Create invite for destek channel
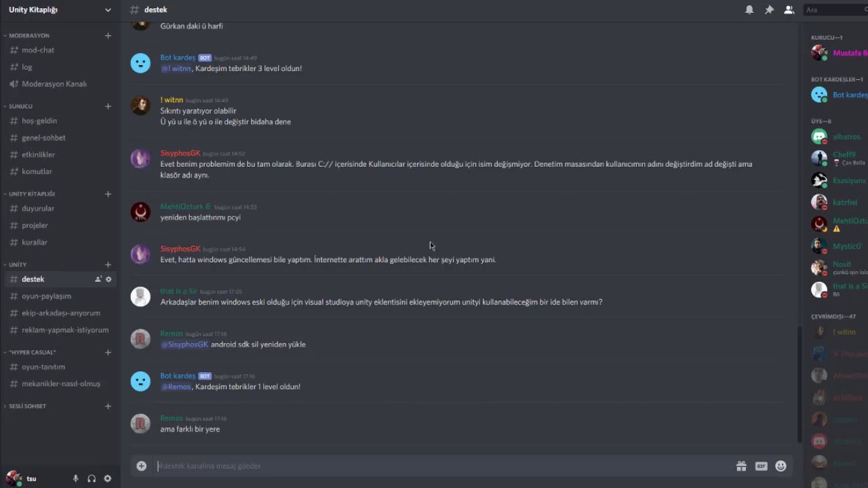868x488 pixels. (x=98, y=279)
